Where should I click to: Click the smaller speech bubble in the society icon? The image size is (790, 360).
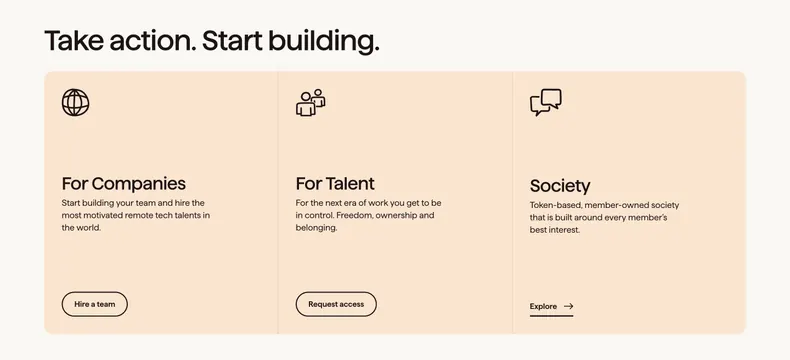coord(538,106)
